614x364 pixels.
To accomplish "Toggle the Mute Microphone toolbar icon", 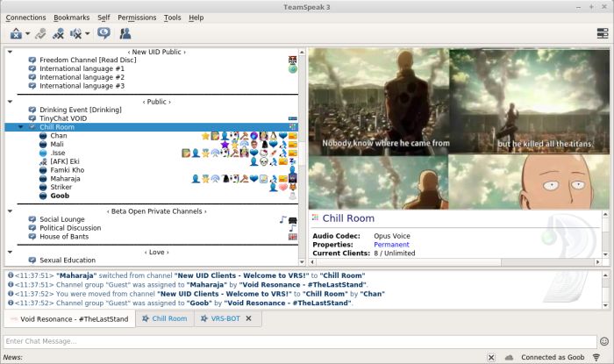I will tap(59, 34).
